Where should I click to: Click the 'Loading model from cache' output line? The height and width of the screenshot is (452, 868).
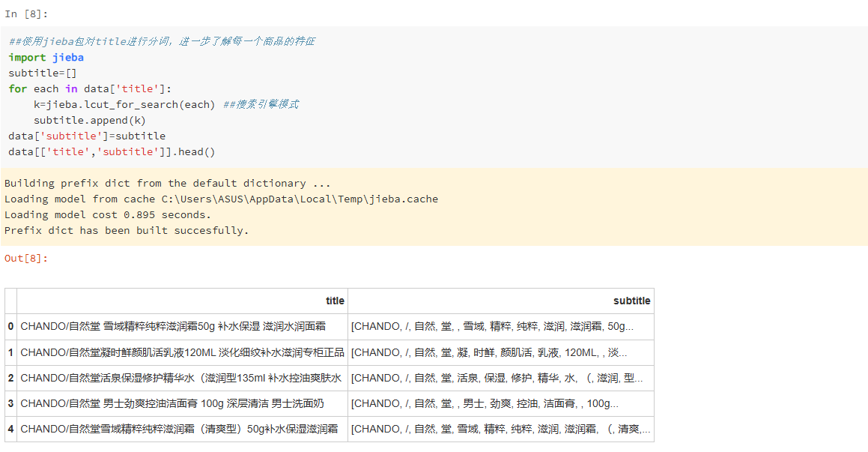222,199
